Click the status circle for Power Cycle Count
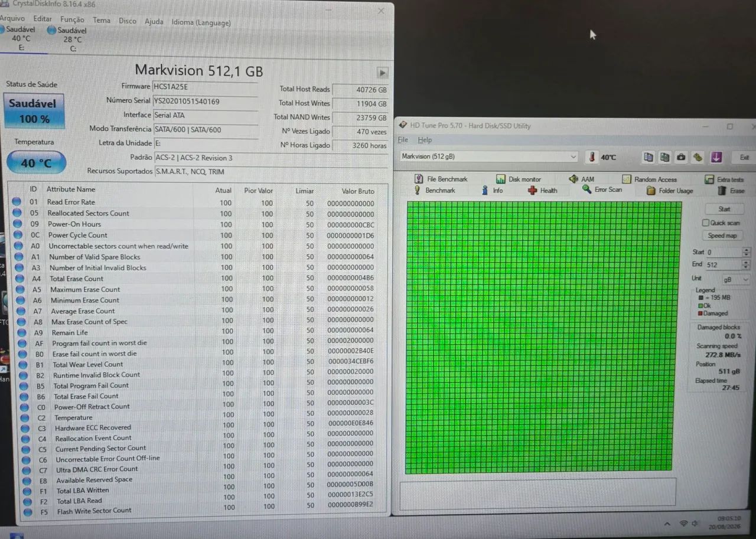 (18, 234)
